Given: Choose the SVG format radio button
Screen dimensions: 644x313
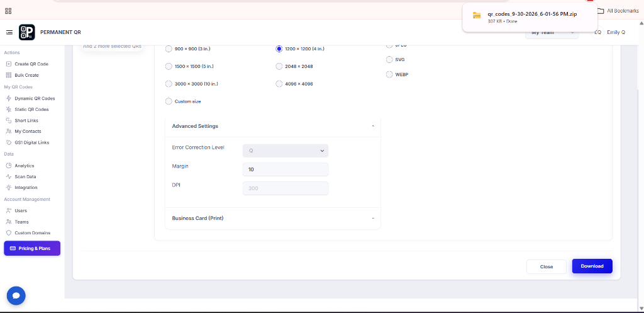Looking at the screenshot, I should point(389,60).
